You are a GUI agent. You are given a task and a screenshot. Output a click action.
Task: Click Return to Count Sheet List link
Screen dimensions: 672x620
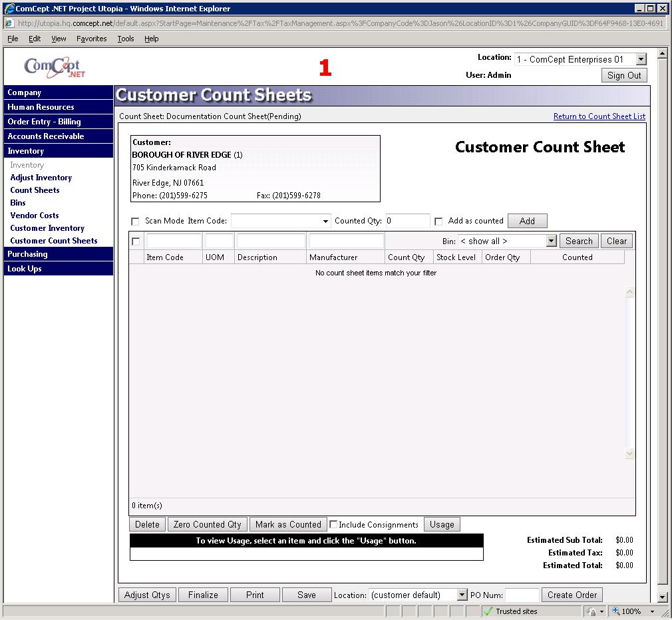coord(599,116)
